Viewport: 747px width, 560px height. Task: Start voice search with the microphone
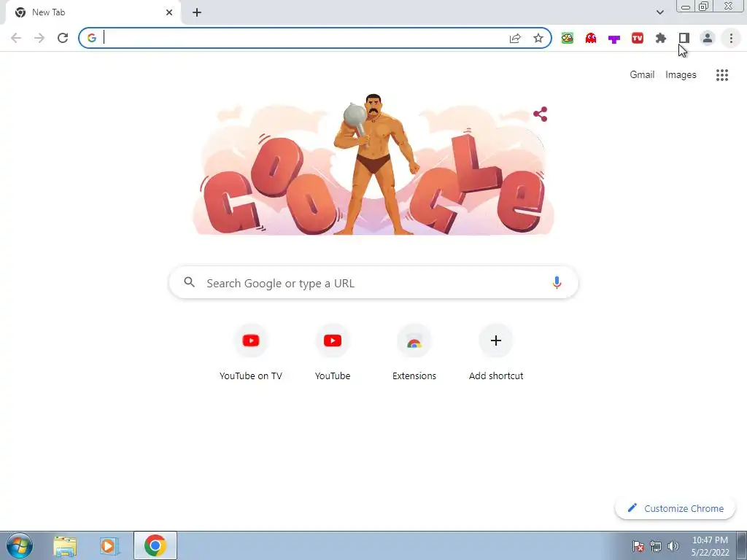pyautogui.click(x=556, y=282)
